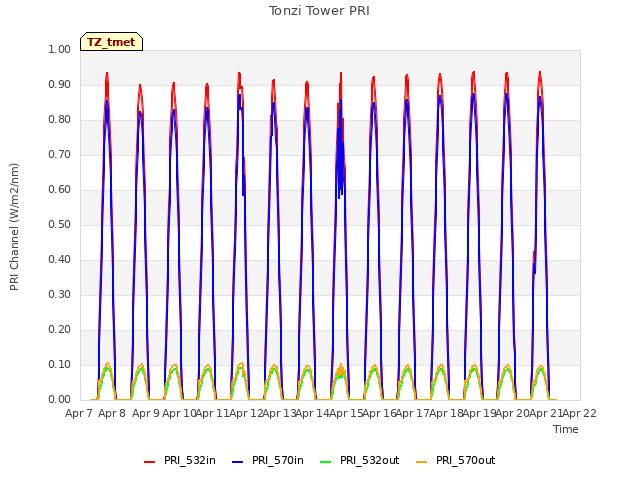The width and height of the screenshot is (640, 480).
Task: Click the Apr 22 x-axis tick label
Action: (580, 413)
